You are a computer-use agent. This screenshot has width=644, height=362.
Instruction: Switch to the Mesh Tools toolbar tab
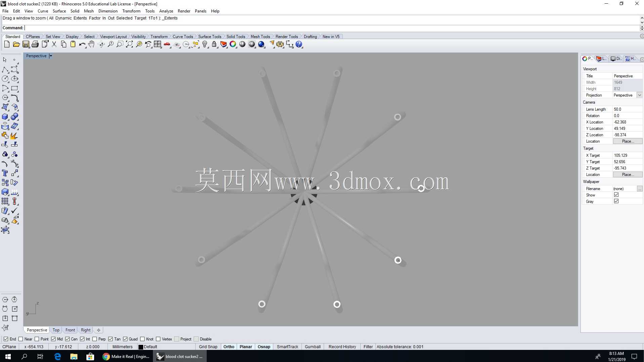pyautogui.click(x=260, y=37)
